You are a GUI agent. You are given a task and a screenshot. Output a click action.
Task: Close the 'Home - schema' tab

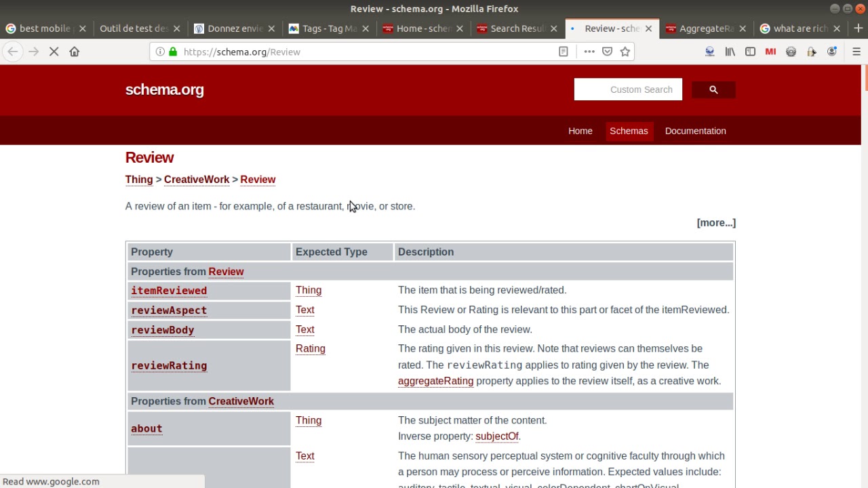460,28
